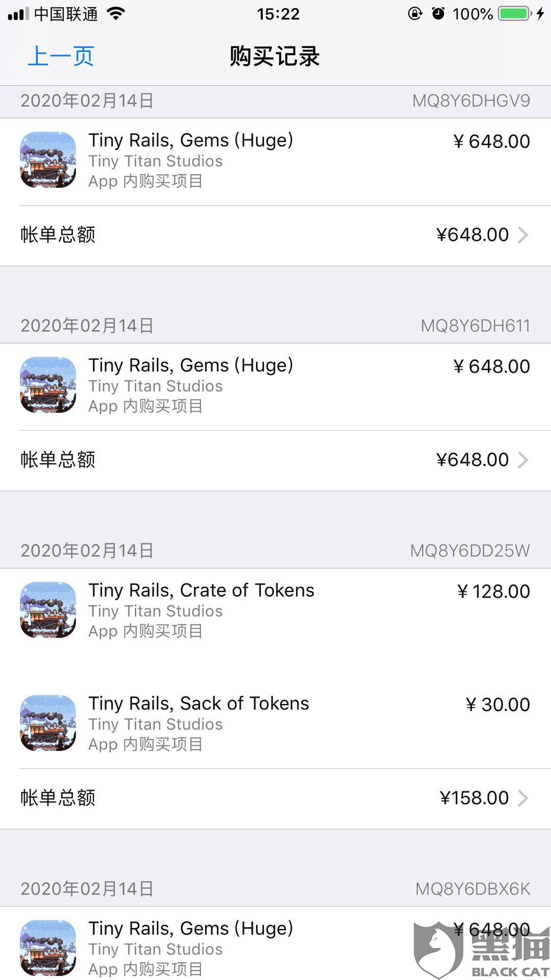Tap the ¥30.00 price label
Viewport: 551px width, 980px height.
pos(498,705)
